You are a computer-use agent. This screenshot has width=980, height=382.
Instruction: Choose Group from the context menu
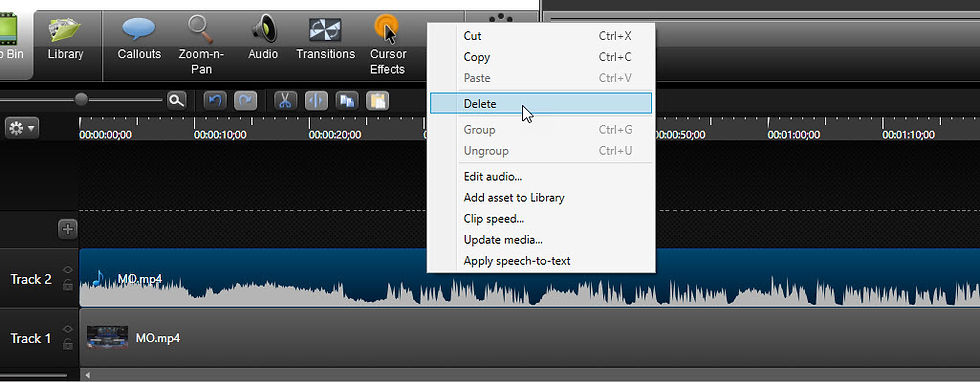(x=541, y=129)
